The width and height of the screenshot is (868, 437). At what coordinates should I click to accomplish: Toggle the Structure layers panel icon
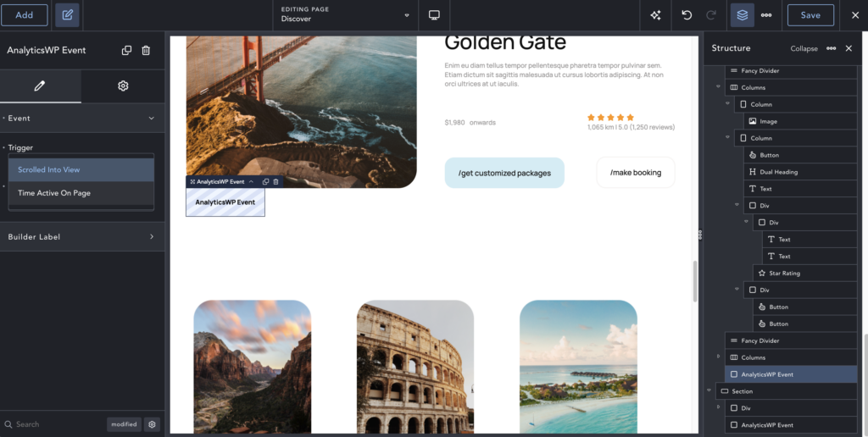pyautogui.click(x=742, y=15)
